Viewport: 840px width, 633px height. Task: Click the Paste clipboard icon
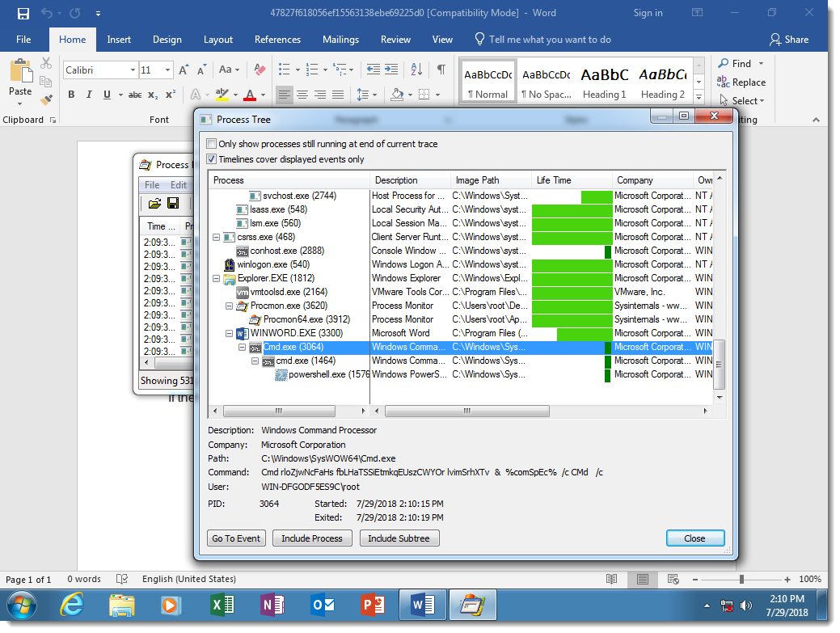[x=20, y=72]
